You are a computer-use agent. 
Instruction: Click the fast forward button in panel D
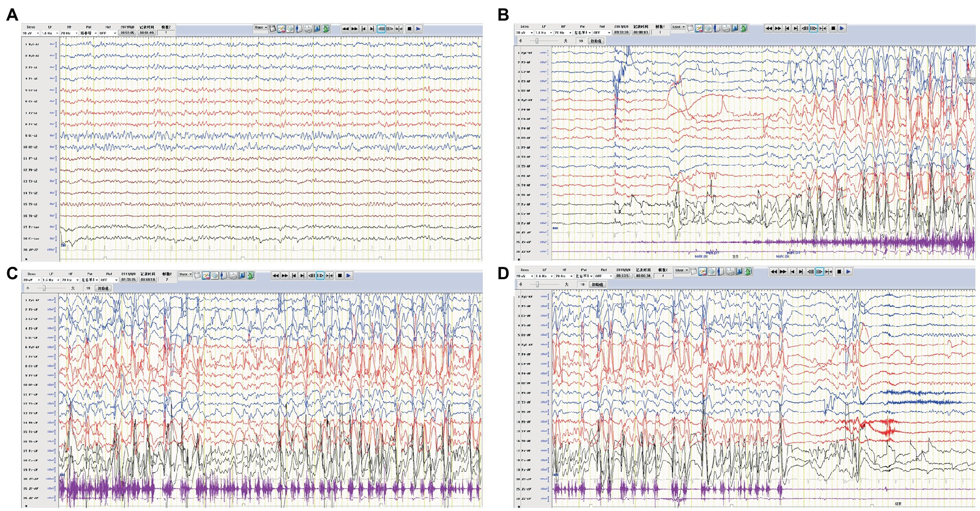coord(783,271)
